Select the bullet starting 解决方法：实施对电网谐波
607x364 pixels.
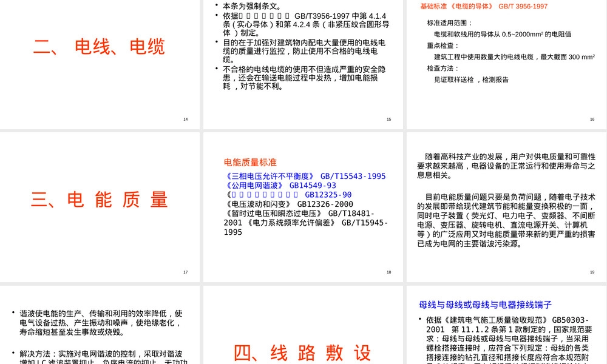coord(104,357)
